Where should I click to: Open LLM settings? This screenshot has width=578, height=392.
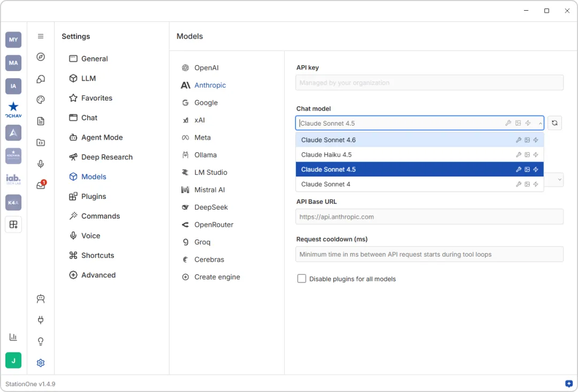click(x=82, y=78)
